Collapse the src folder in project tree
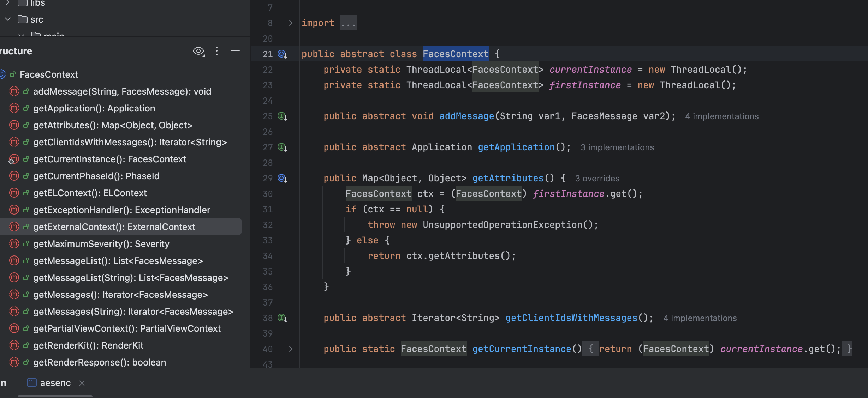 pyautogui.click(x=8, y=19)
